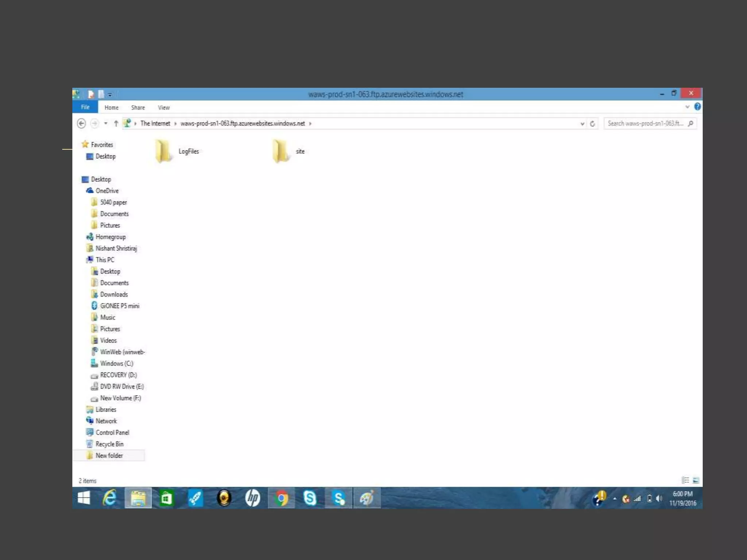Refresh the current FTP folder

click(592, 124)
